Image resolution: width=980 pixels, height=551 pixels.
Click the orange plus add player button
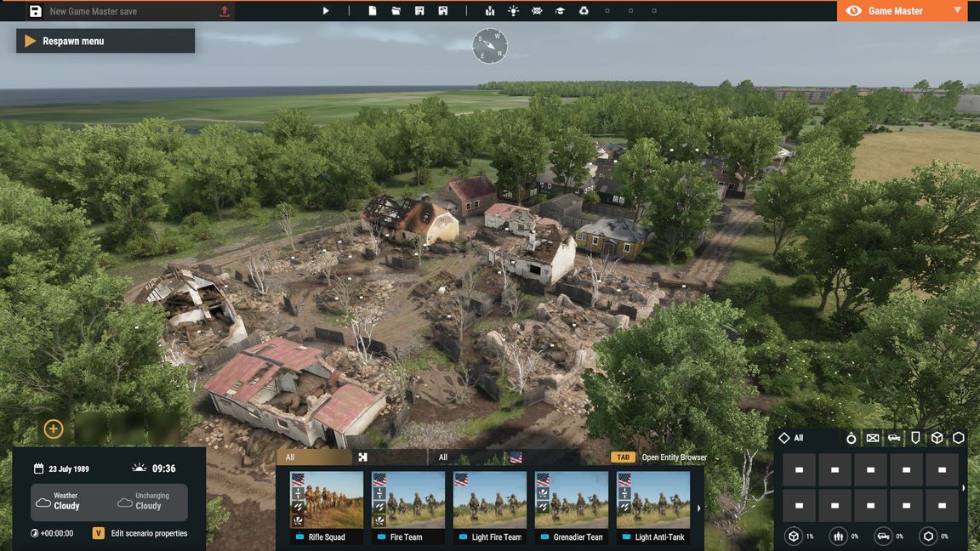(x=54, y=429)
